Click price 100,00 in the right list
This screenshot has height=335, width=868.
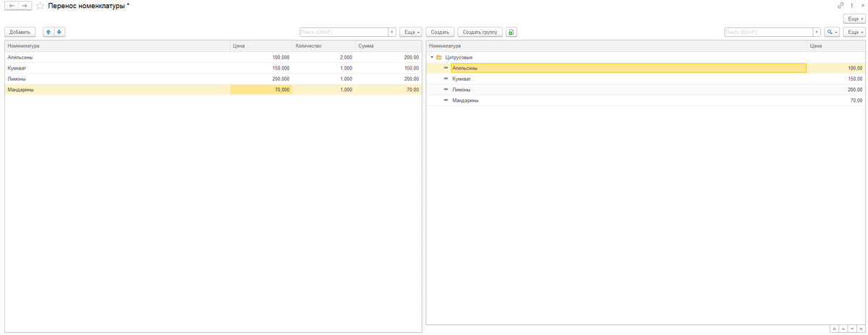click(x=837, y=68)
